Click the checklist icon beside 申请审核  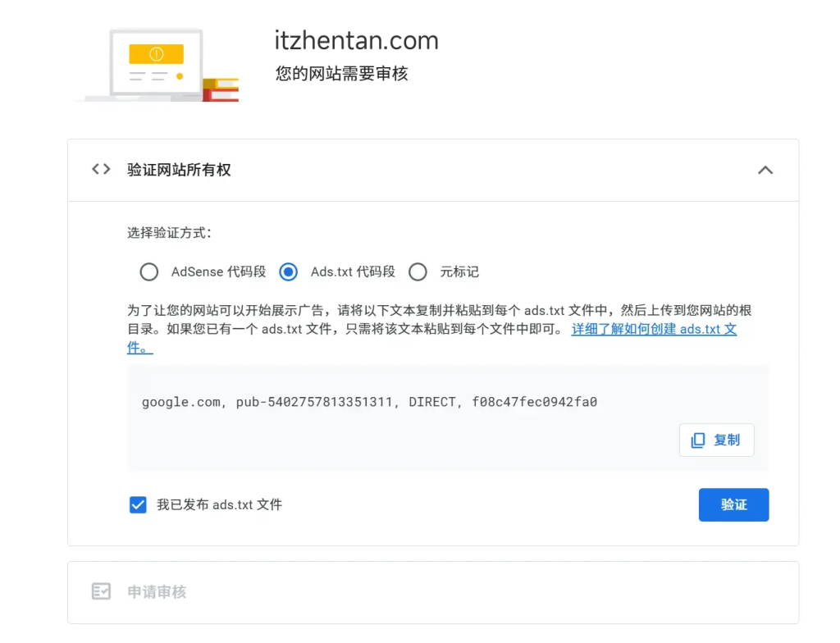[x=101, y=591]
